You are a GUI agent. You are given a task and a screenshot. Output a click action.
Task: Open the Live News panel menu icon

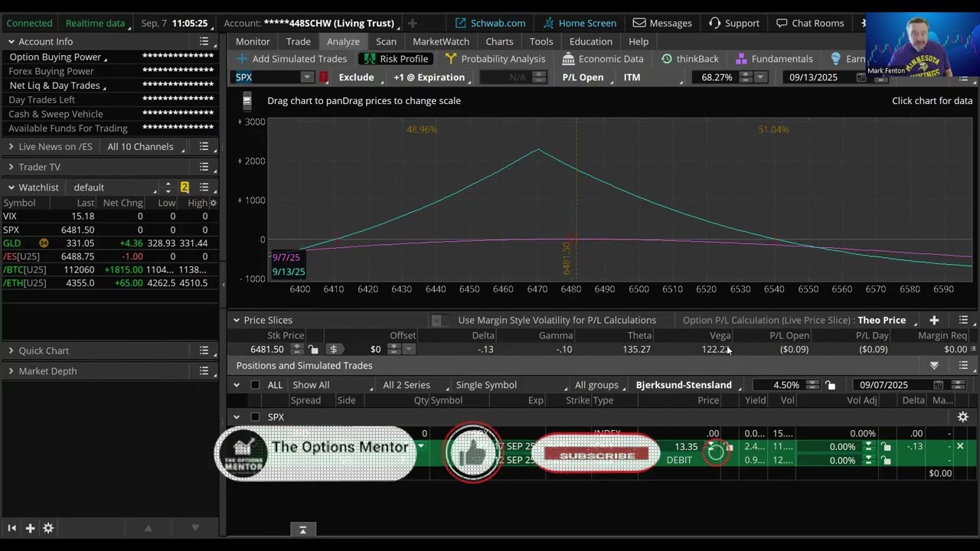click(204, 146)
